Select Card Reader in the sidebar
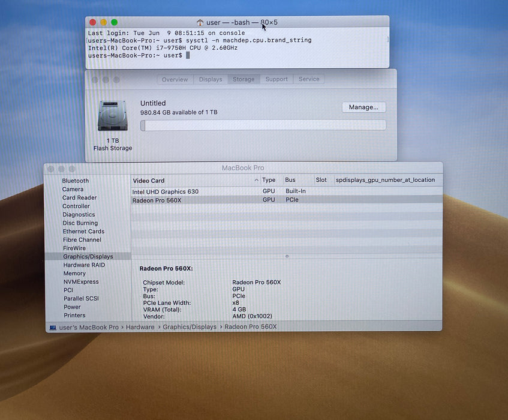The image size is (508, 420). [79, 197]
